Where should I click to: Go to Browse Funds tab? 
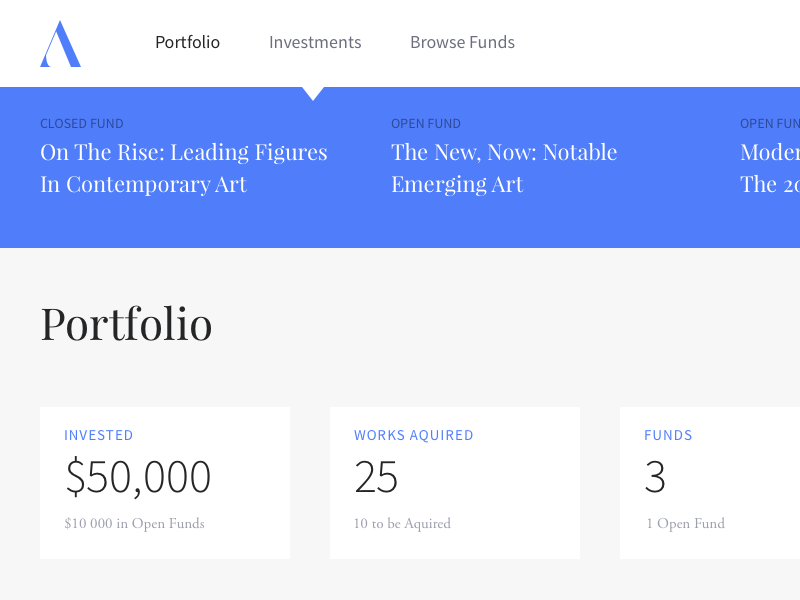tap(462, 42)
